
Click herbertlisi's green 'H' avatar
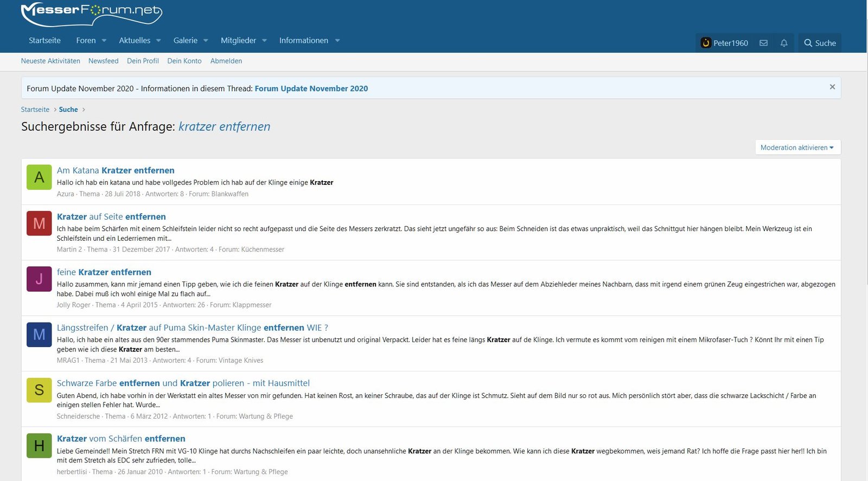[39, 446]
